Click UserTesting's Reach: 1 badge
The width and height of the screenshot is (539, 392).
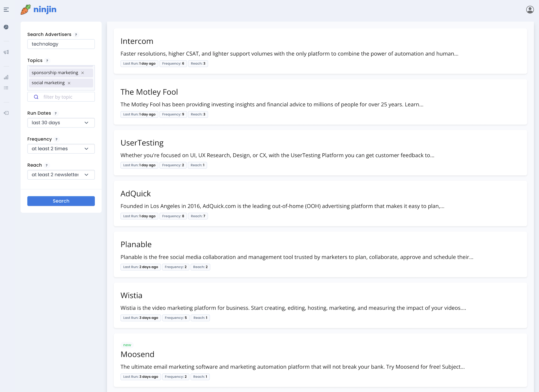[198, 165]
